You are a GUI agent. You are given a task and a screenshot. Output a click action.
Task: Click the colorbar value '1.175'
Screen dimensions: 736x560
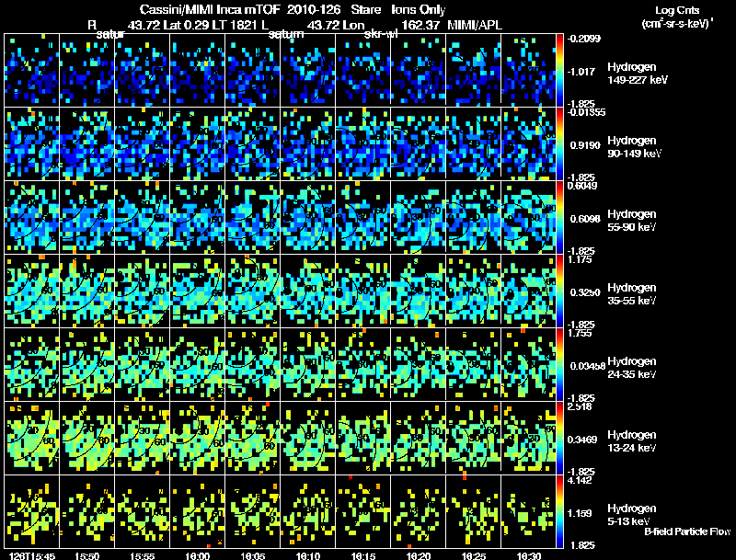[x=581, y=259]
